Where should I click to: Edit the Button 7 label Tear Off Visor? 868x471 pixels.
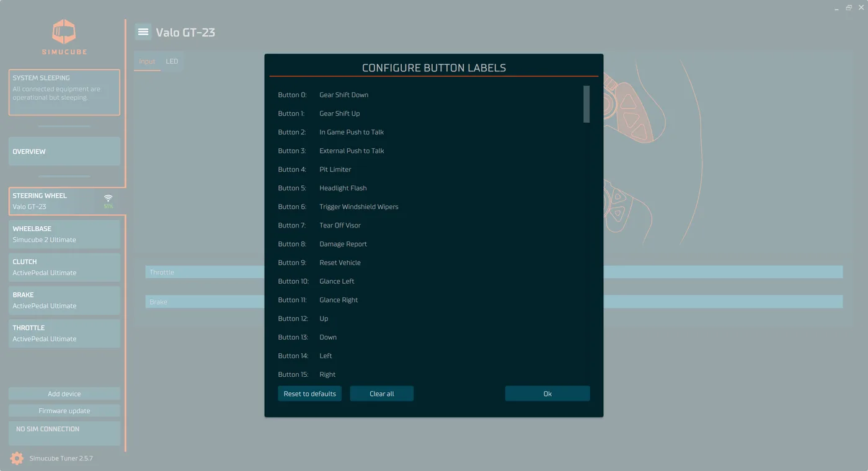pyautogui.click(x=340, y=225)
